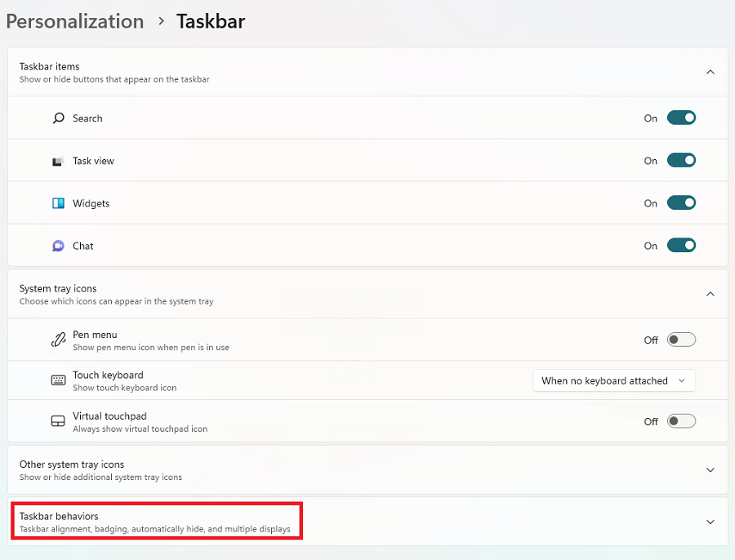Go back to Personalization breadcrumb

pos(75,21)
